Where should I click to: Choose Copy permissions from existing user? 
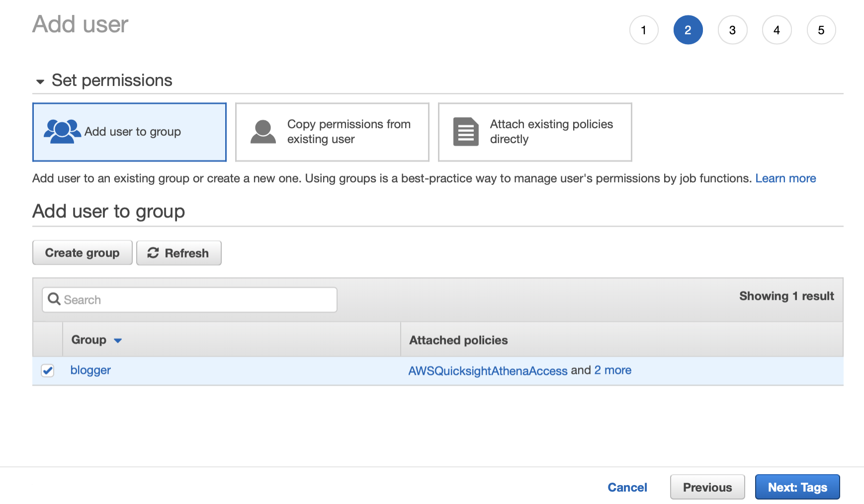click(332, 132)
